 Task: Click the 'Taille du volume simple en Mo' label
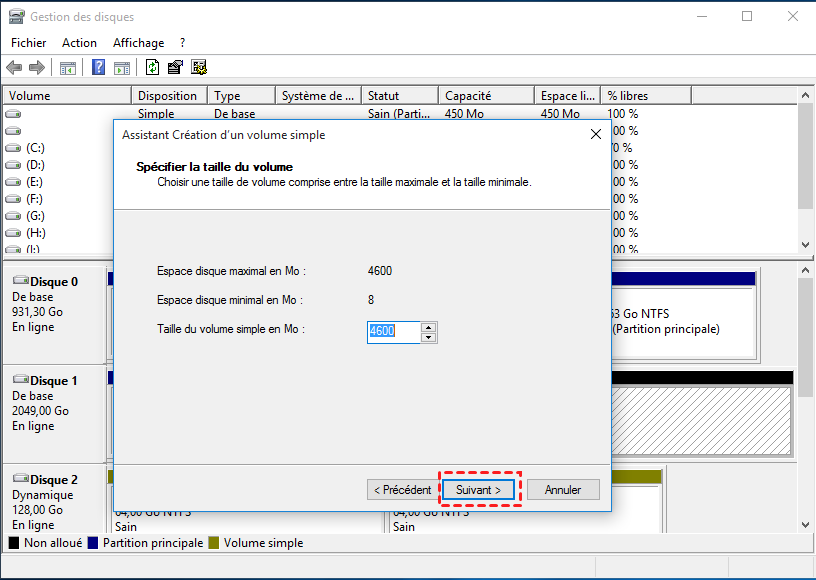pos(231,329)
